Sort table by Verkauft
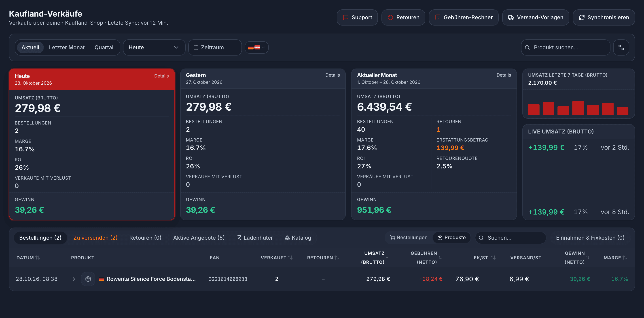Viewport: 644px width, 318px height. [x=277, y=258]
